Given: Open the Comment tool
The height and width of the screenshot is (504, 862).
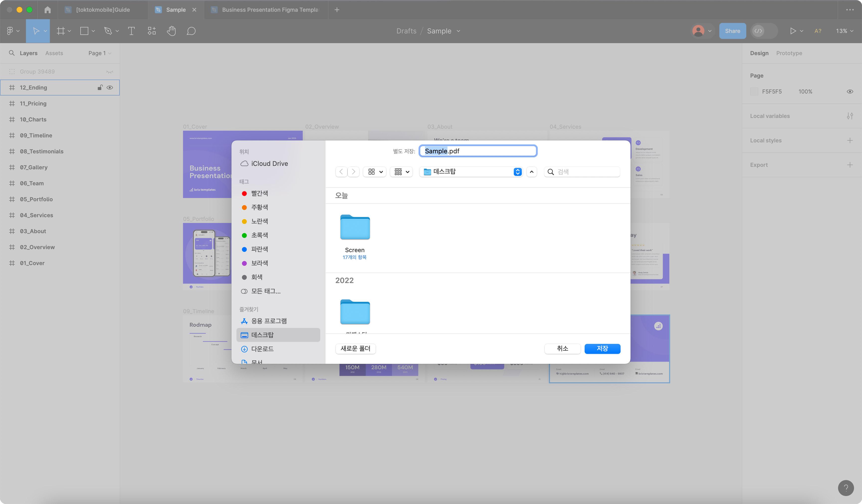Looking at the screenshot, I should coord(191,31).
